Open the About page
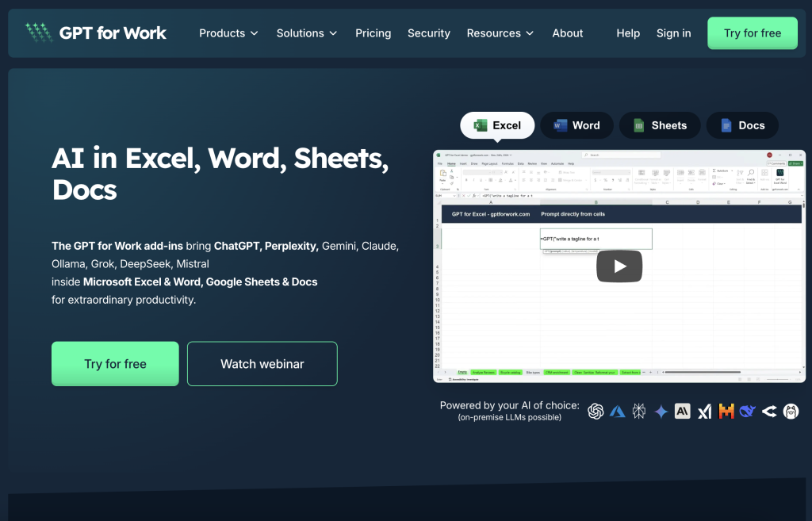This screenshot has height=521, width=812. pos(568,33)
